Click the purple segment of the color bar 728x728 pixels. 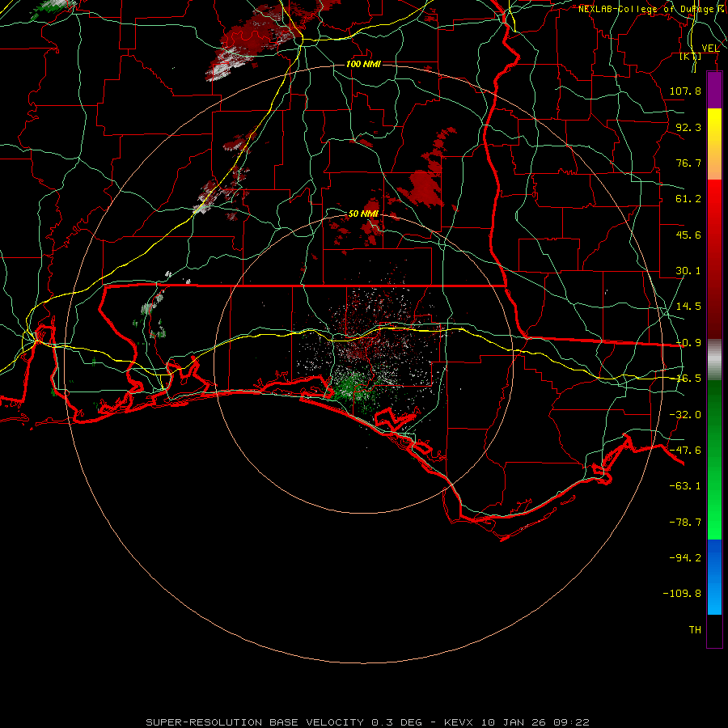click(714, 90)
